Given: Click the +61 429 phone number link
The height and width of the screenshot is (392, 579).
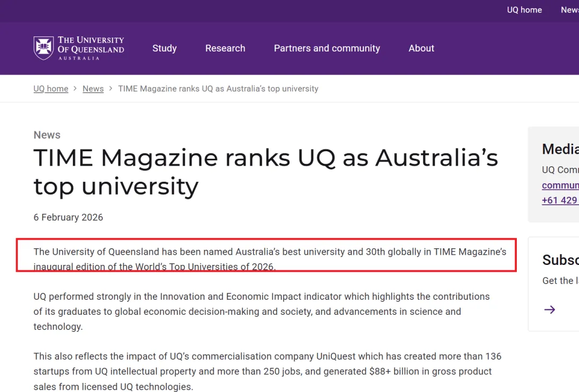Looking at the screenshot, I should click(560, 200).
